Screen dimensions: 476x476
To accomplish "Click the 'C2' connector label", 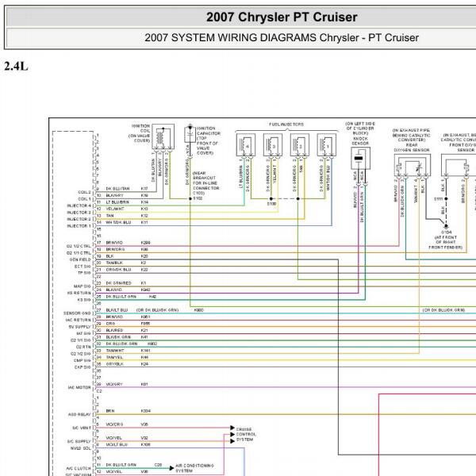I will [x=100, y=391].
